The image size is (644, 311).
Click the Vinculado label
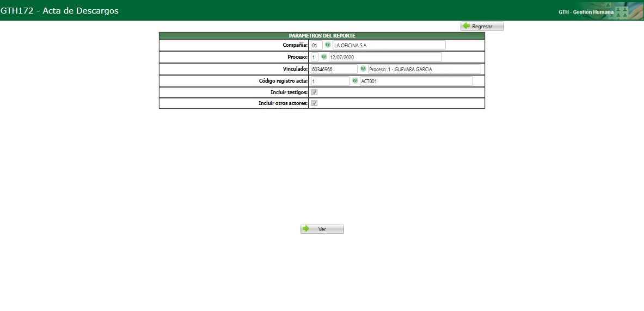(x=295, y=69)
